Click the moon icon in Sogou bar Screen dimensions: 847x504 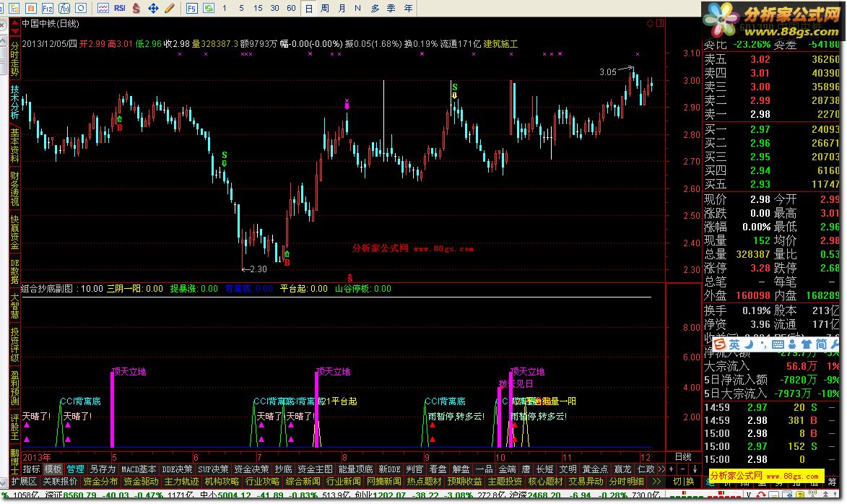coord(750,344)
